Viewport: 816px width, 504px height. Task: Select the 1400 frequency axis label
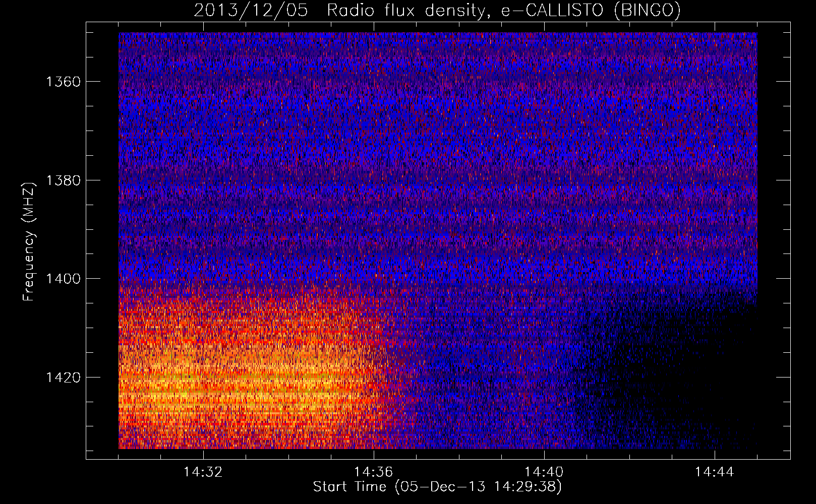click(64, 279)
